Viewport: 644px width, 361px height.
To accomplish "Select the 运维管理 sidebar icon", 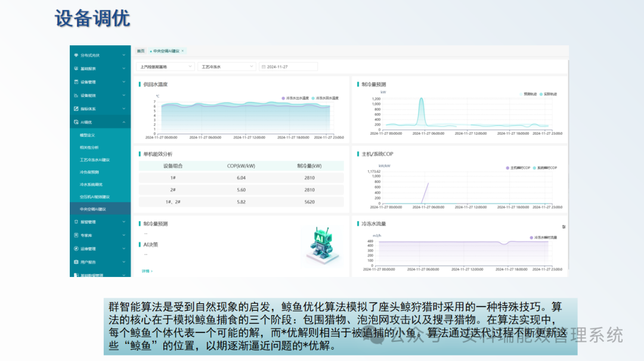I will coord(75,250).
